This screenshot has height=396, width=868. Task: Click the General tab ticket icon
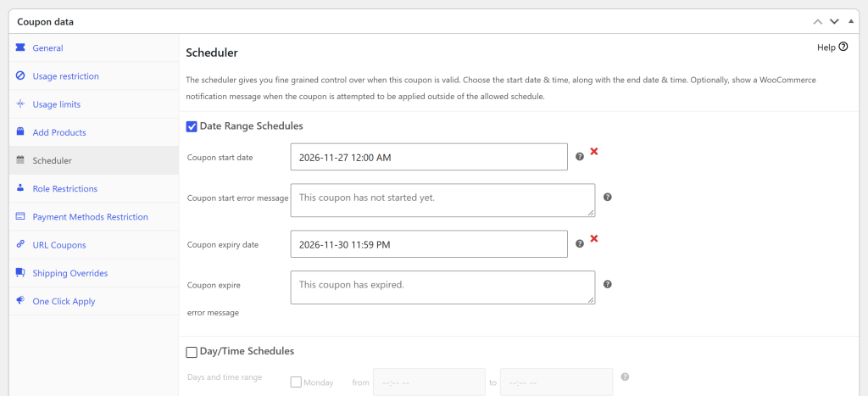click(20, 47)
